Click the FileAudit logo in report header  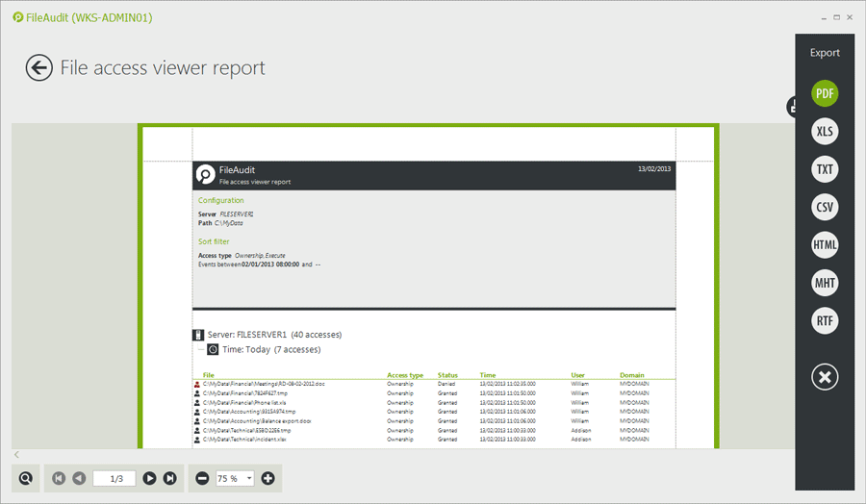pos(206,174)
